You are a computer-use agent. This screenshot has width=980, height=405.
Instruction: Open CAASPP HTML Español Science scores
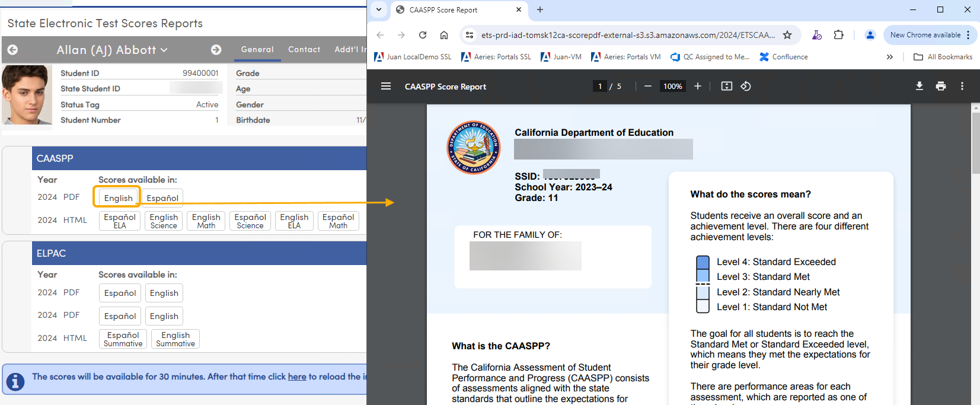[x=250, y=221]
